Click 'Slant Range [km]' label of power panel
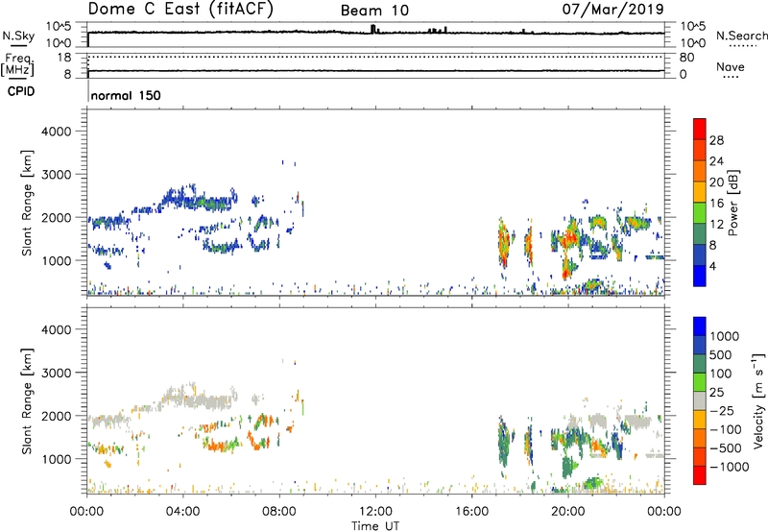768x532 pixels. 27,203
